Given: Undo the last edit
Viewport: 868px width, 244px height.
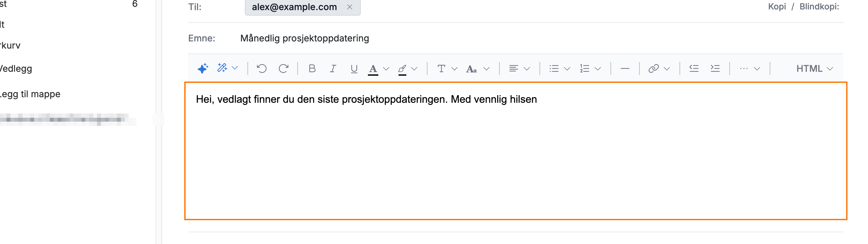Looking at the screenshot, I should coord(261,69).
